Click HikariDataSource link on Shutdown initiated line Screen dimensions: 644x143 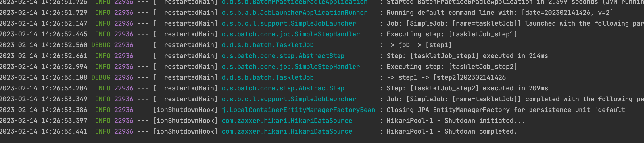[x=287, y=121]
